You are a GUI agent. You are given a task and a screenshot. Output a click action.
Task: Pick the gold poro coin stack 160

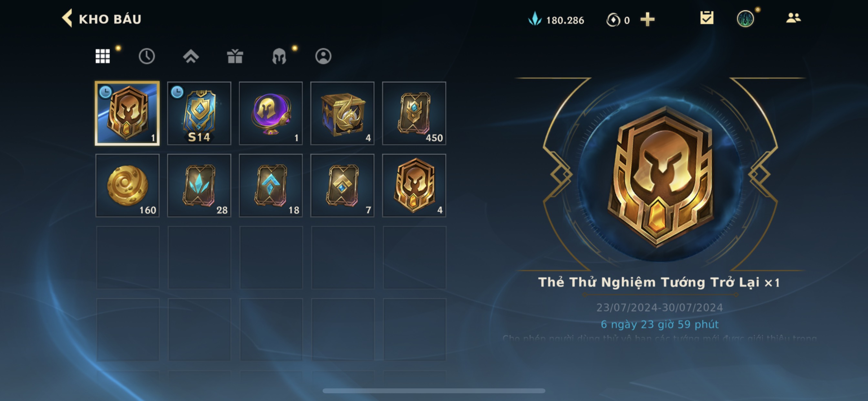[x=127, y=186]
